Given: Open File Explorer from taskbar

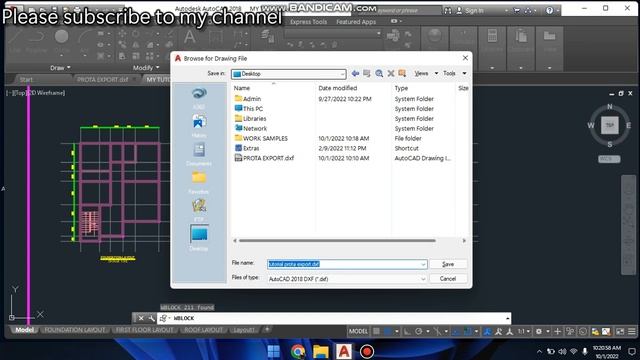Looking at the screenshot, I should [321, 351].
